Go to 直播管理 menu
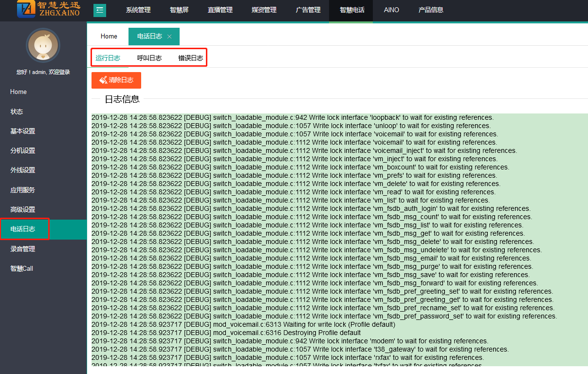The width and height of the screenshot is (588, 374). 220,10
